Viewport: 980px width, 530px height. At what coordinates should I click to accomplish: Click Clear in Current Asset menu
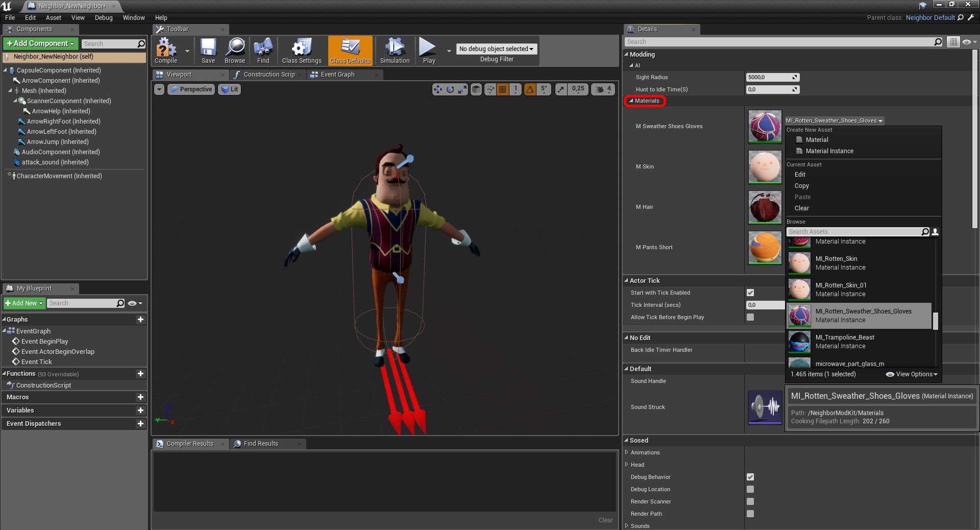click(863, 208)
